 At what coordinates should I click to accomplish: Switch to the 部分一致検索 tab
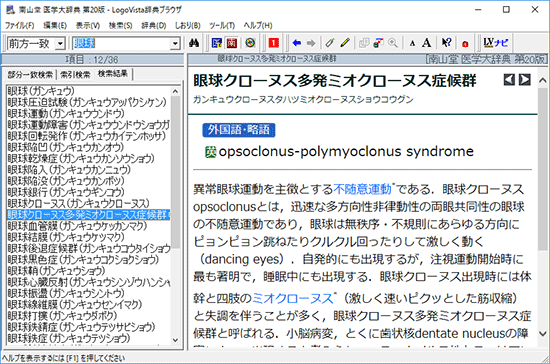[x=30, y=74]
